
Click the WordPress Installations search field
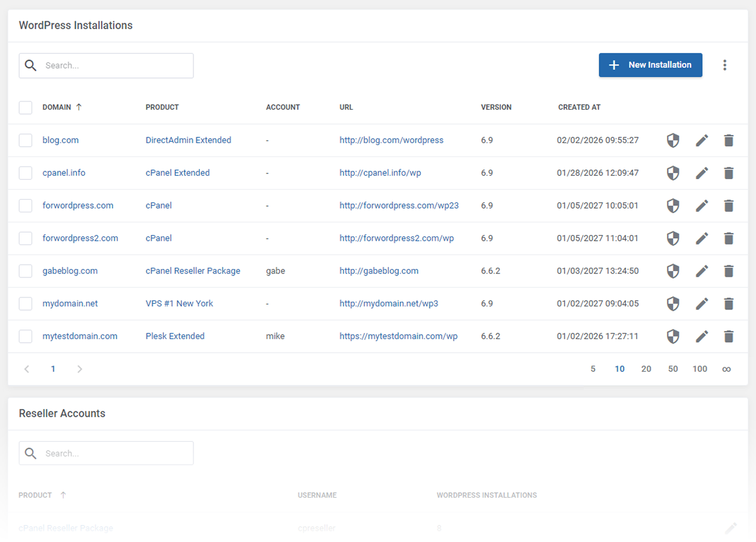point(106,66)
